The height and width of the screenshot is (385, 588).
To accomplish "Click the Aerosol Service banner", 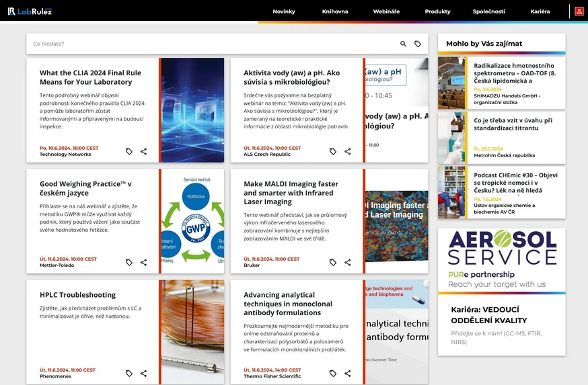I will point(502,260).
